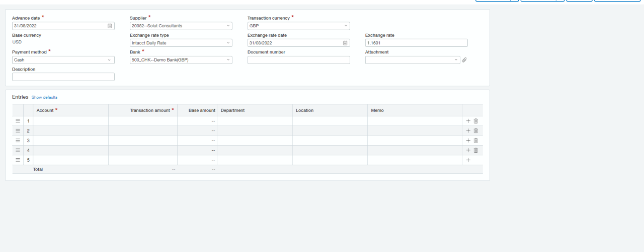This screenshot has height=252, width=644.
Task: Click the drag handle of row 1
Action: click(18, 121)
